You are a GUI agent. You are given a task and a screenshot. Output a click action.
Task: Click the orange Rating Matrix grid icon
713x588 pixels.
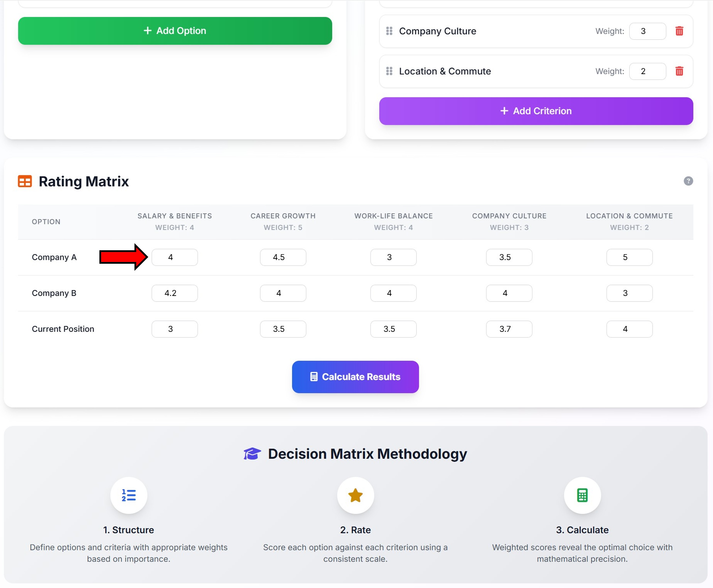tap(24, 181)
